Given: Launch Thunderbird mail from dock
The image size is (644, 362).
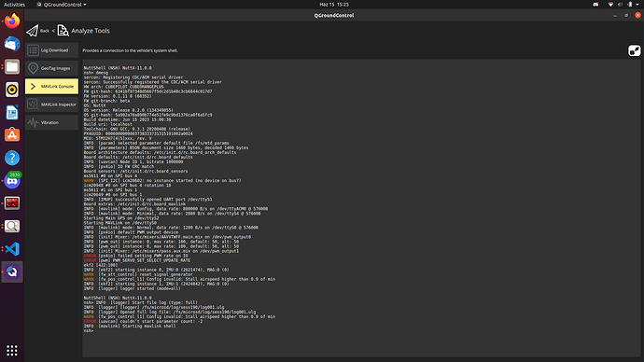Looking at the screenshot, I should 12,44.
